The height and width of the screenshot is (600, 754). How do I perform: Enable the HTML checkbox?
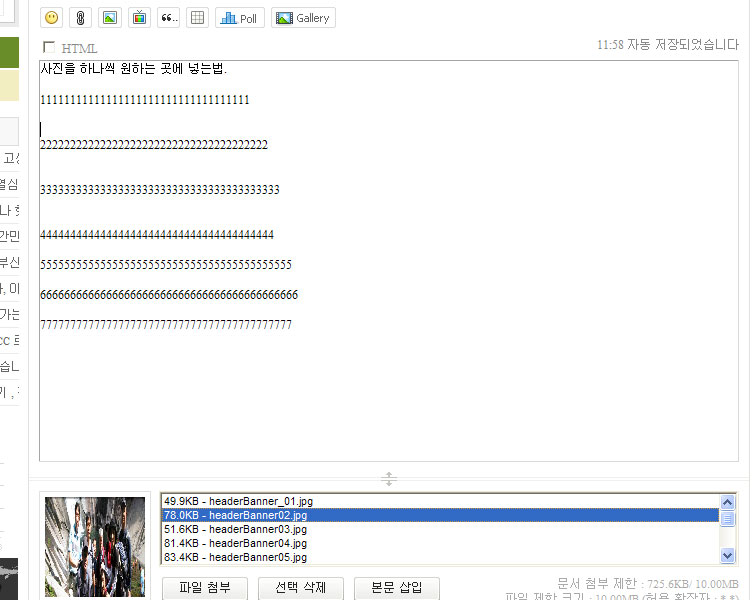point(49,47)
